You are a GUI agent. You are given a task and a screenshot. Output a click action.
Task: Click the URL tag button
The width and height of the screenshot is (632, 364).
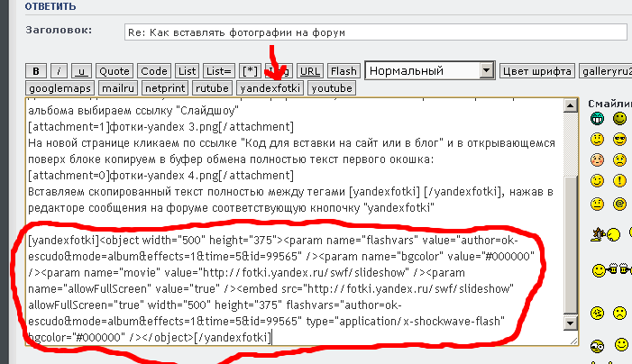(x=309, y=70)
